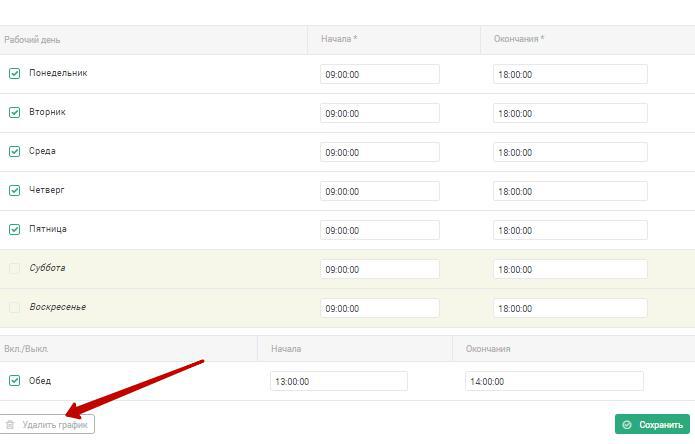Toggle the Вторник checkbox
This screenshot has width=695, height=444.
[x=15, y=112]
